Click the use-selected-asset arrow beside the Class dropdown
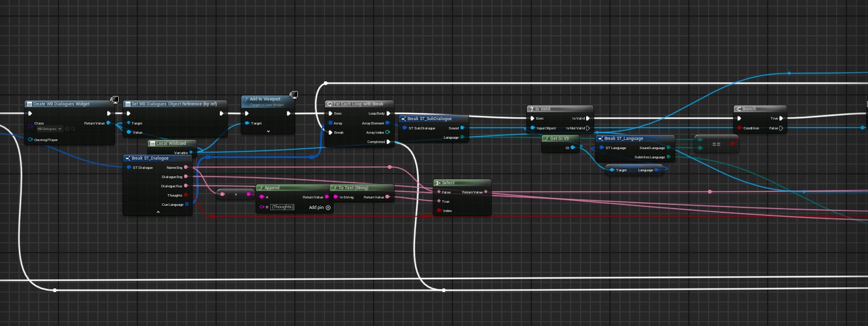 67,129
